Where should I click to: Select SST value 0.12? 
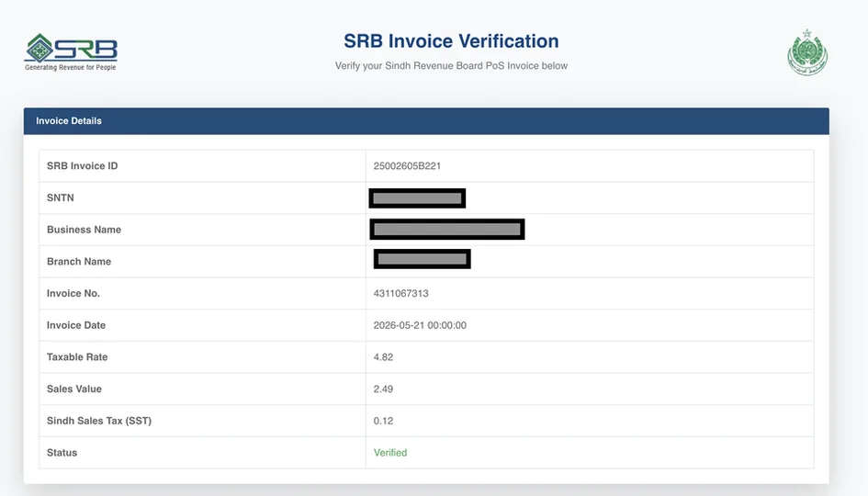click(383, 421)
